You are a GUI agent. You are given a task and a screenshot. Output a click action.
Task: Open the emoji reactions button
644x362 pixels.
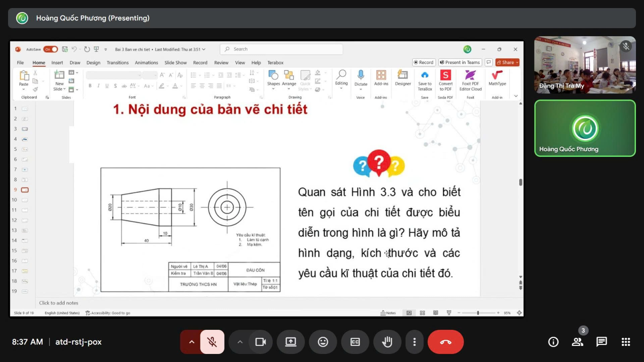[x=323, y=342]
